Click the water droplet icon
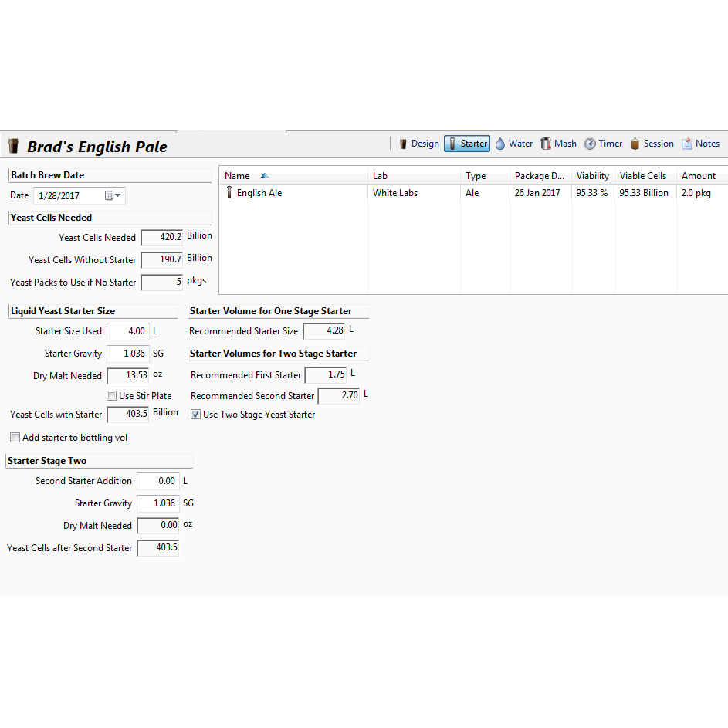 [499, 144]
